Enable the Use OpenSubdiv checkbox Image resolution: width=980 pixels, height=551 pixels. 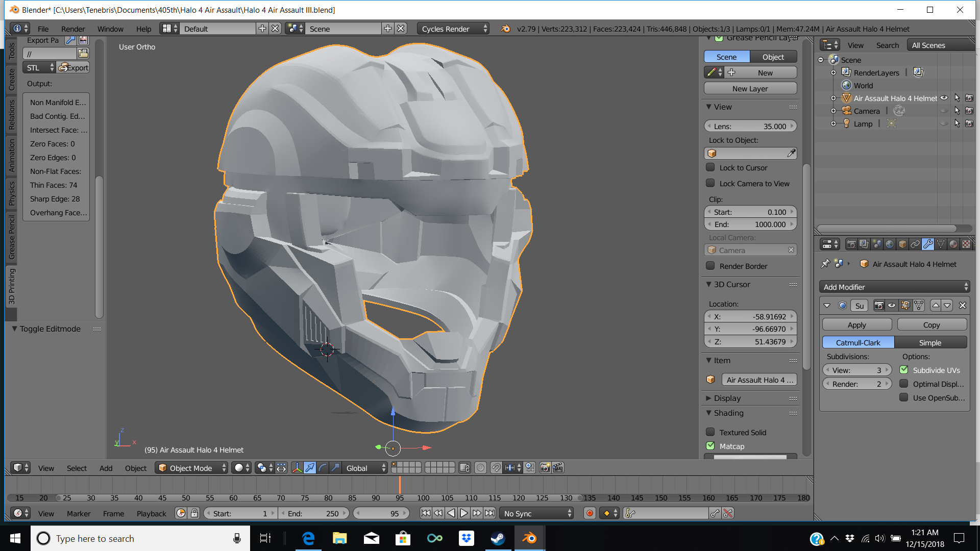(903, 397)
